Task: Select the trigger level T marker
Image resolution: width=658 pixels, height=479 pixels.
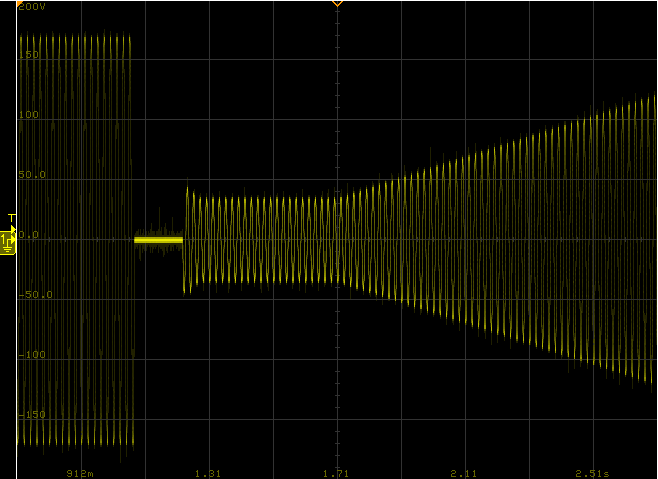Action: pos(11,218)
